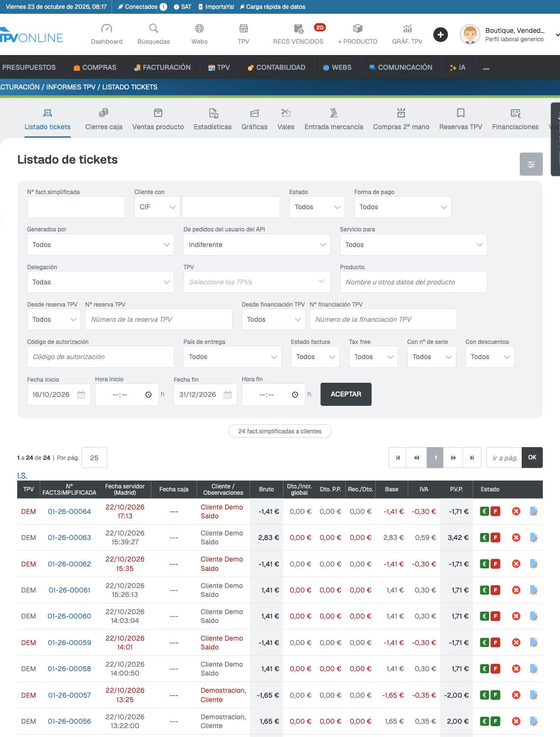This screenshot has width=560, height=737.
Task: Open the Hora inicio clock picker
Action: pyautogui.click(x=148, y=395)
